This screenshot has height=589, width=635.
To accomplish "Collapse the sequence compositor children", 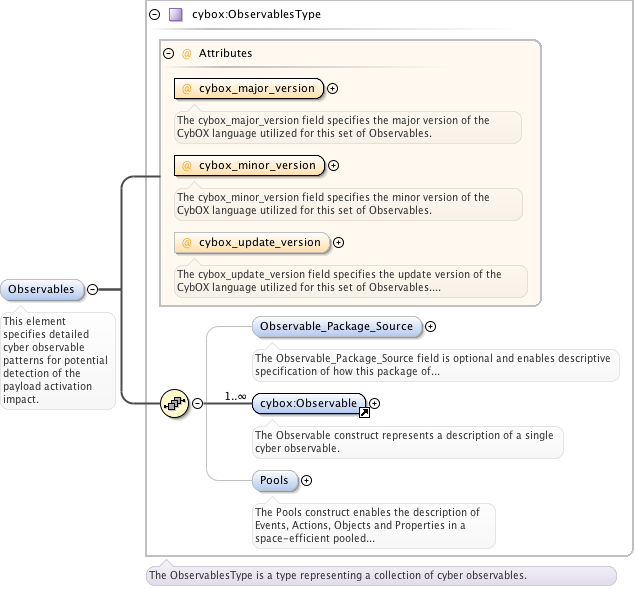I will click(197, 404).
